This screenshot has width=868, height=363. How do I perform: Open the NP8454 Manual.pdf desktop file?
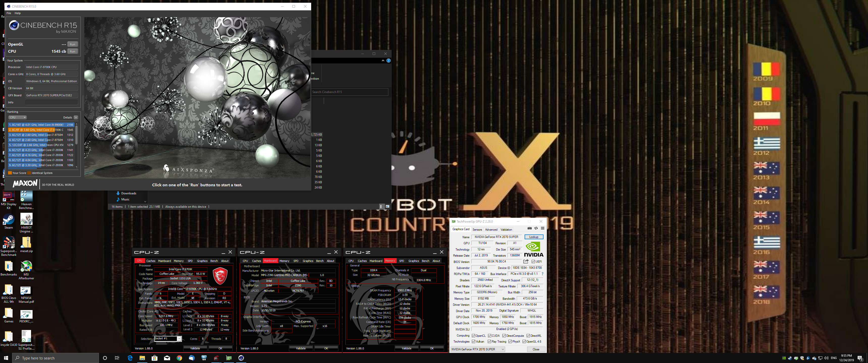(26, 294)
